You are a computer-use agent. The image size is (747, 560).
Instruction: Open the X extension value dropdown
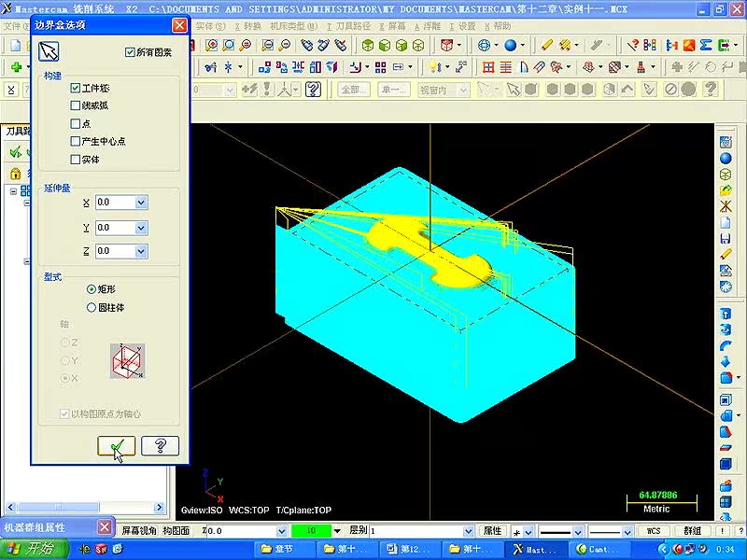click(x=141, y=203)
